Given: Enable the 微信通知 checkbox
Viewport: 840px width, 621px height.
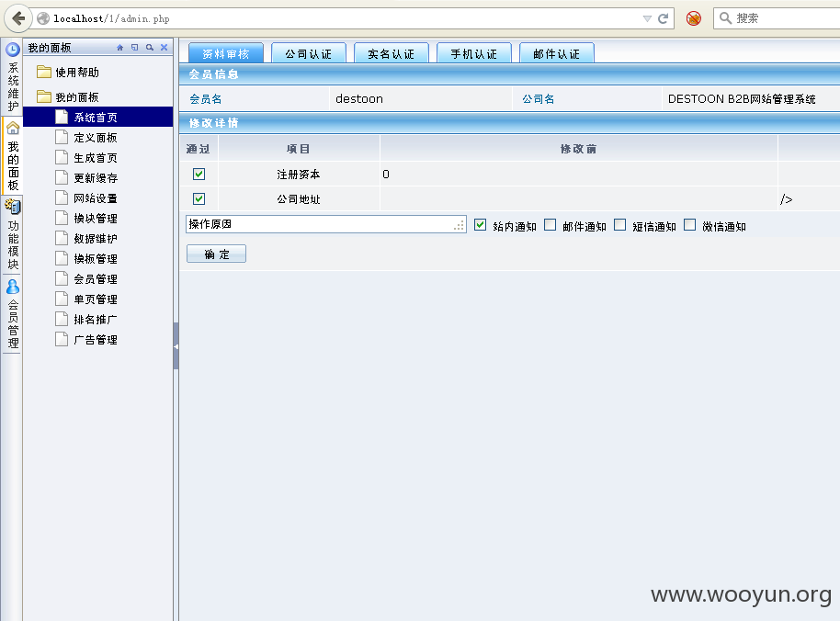Looking at the screenshot, I should pyautogui.click(x=690, y=225).
